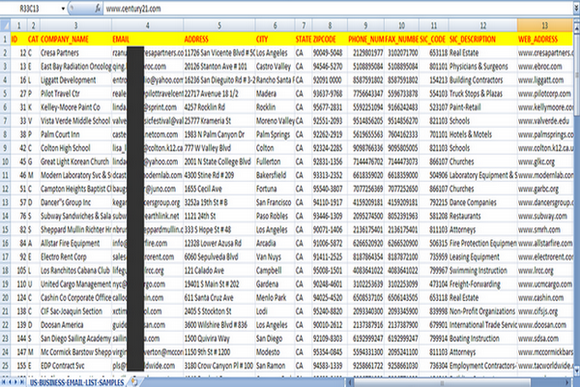This screenshot has width=580, height=387.
Task: Click the Select All corner of the grid
Action: (x=5, y=25)
